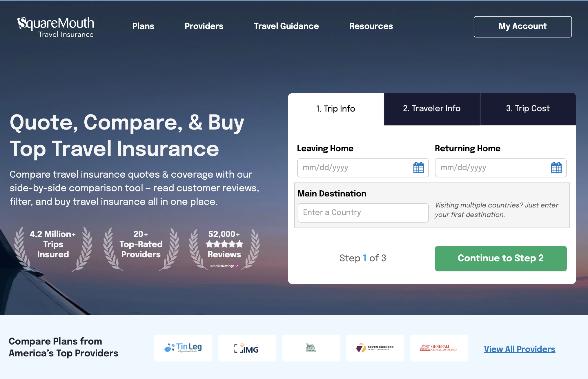Select the Seven Corners provider logo
The width and height of the screenshot is (588, 379).
tap(375, 348)
